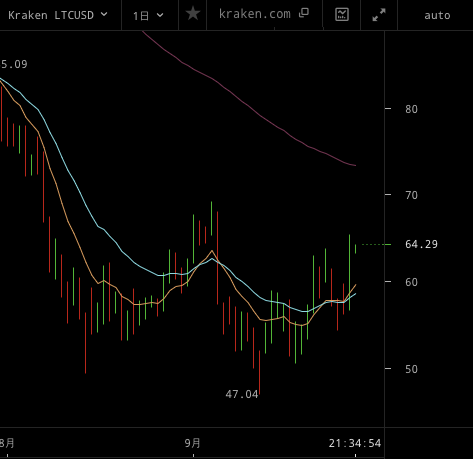Open the chart indicators icon
This screenshot has width=473, height=459.
pos(342,14)
